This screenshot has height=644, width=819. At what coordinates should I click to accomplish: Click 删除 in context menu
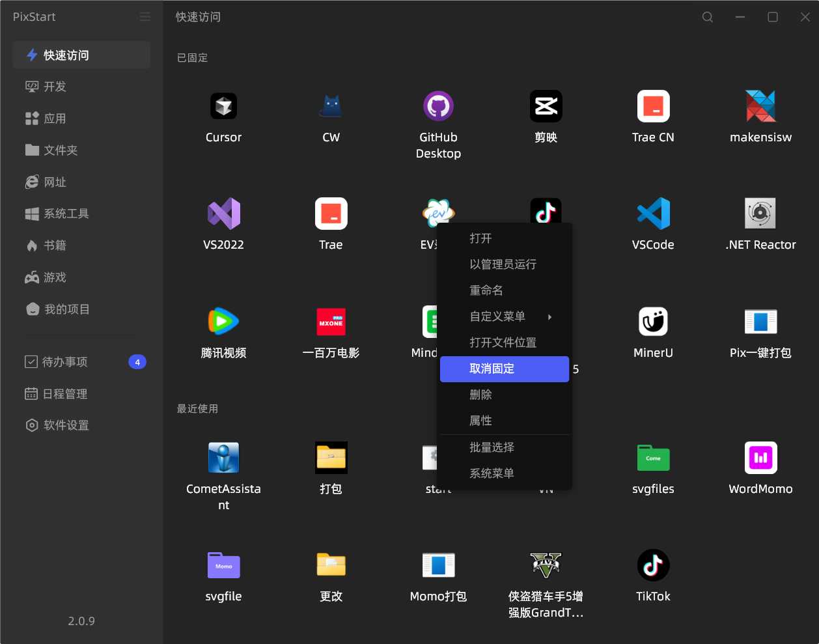click(x=505, y=395)
